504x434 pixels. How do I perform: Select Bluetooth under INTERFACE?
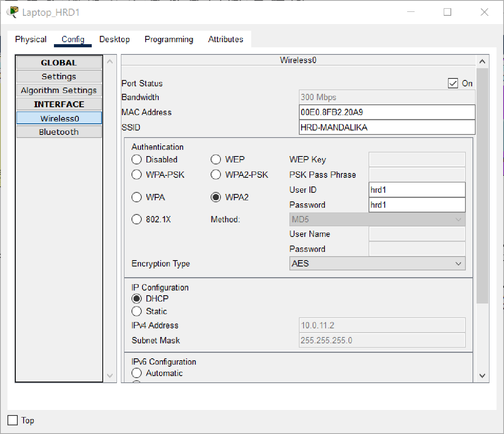tap(59, 132)
